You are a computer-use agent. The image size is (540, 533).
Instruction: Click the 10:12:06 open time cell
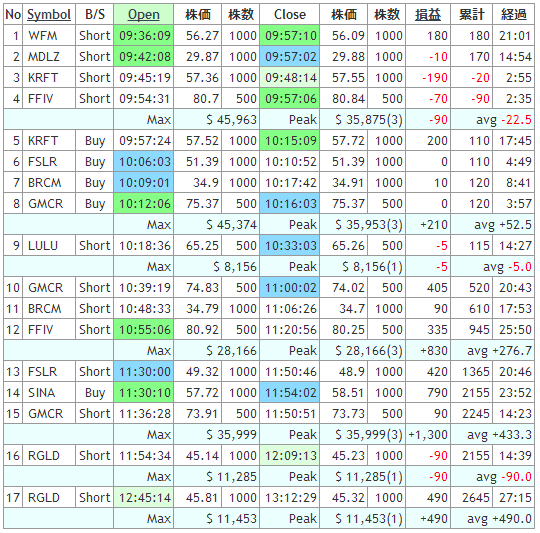tap(144, 203)
